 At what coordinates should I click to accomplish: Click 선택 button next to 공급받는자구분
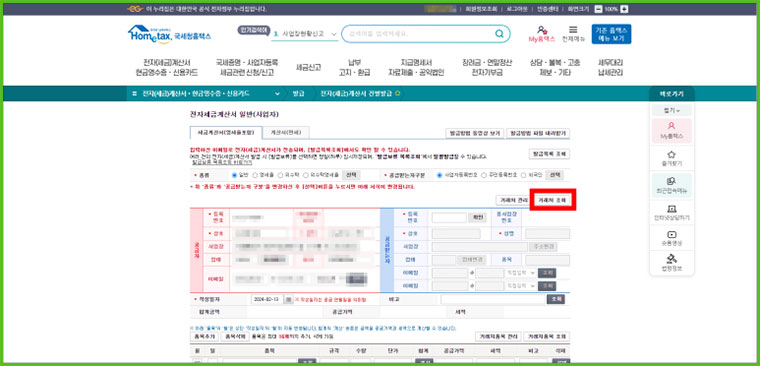[555, 175]
